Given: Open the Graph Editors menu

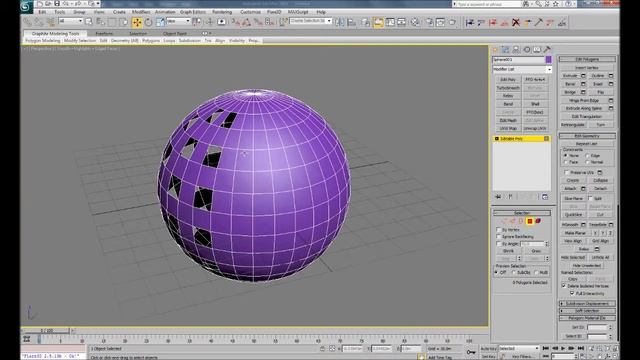Looking at the screenshot, I should point(193,12).
